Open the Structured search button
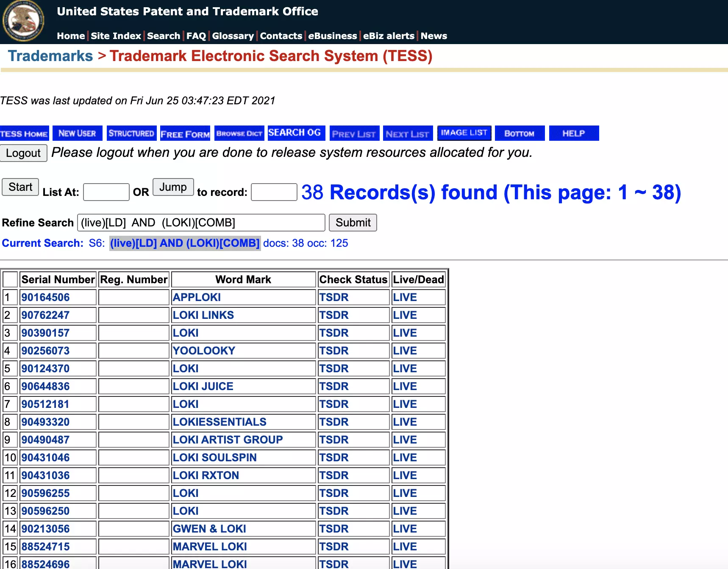 coord(131,134)
